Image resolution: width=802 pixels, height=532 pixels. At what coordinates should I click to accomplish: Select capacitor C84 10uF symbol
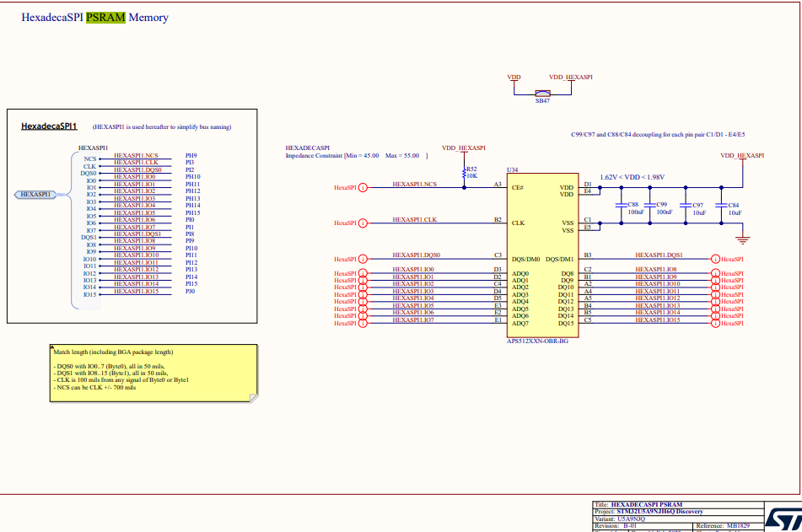[x=722, y=205]
